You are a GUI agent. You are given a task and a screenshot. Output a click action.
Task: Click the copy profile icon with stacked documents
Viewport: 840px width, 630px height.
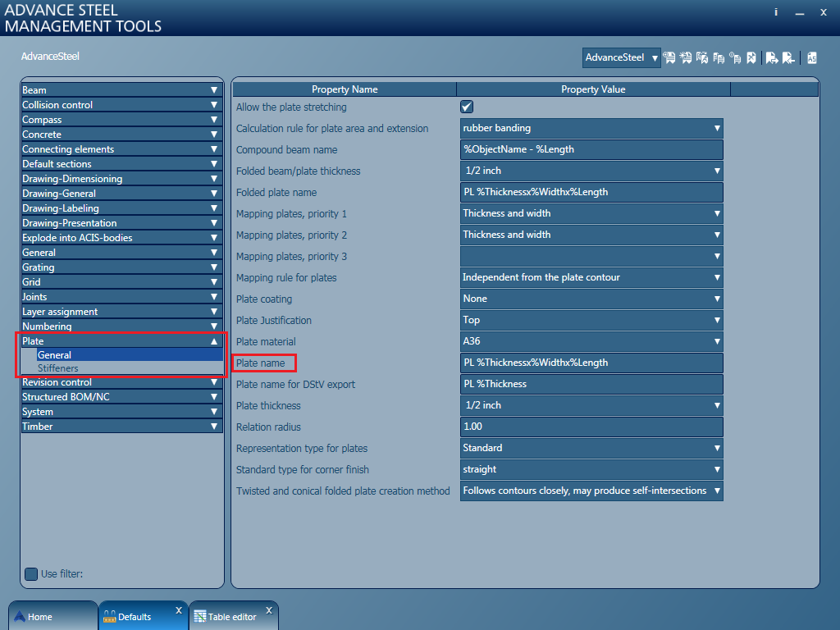tap(719, 57)
